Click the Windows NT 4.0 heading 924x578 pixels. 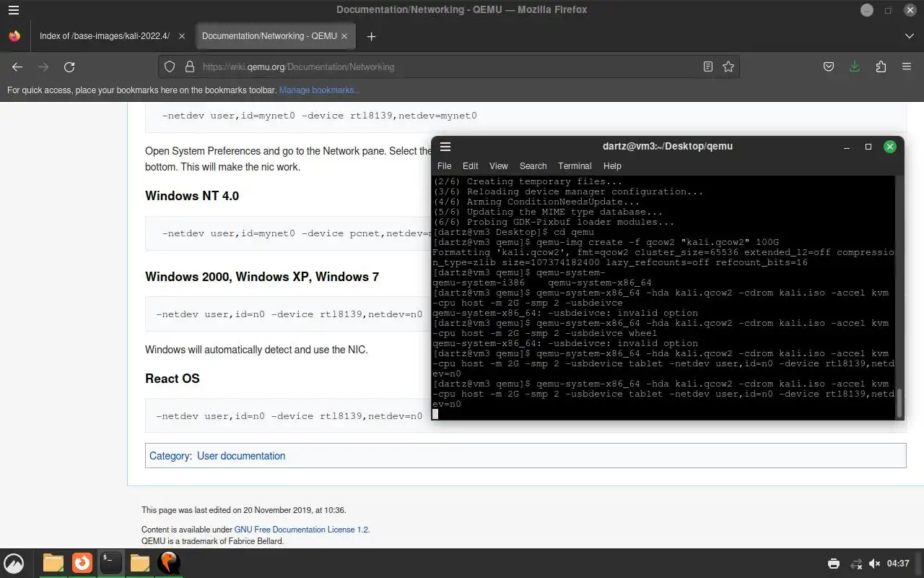(x=192, y=196)
